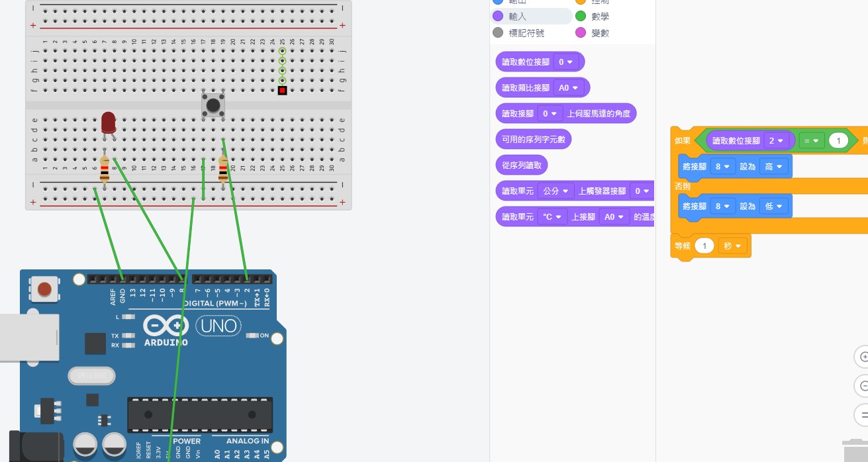This screenshot has width=868, height=462.
Task: Click the reset zoom icon in code workspace
Action: [863, 415]
